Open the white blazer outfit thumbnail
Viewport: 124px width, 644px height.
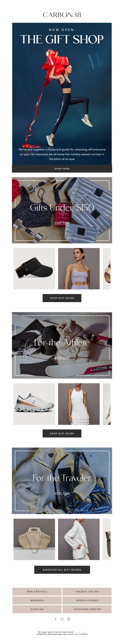[x=79, y=539]
